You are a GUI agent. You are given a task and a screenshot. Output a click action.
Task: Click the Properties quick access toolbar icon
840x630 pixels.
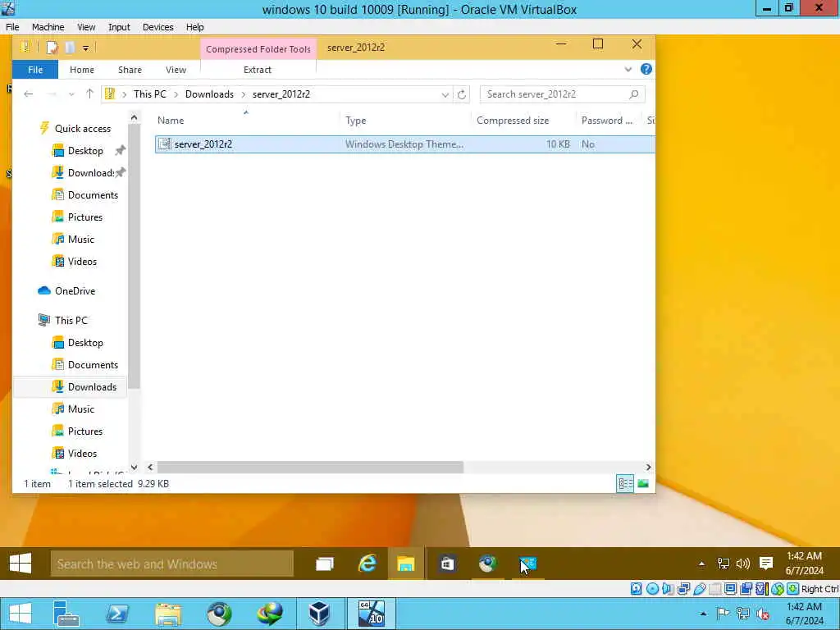pyautogui.click(x=52, y=48)
